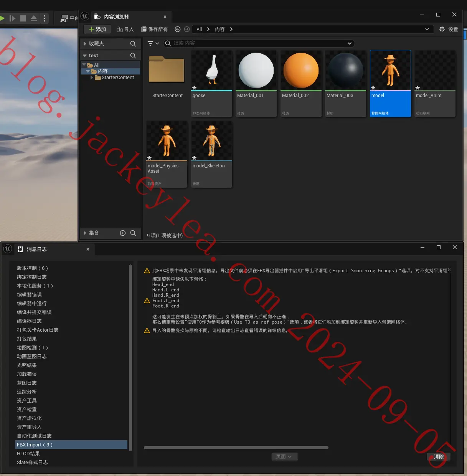Click the Eject icon in play toolbar
The height and width of the screenshot is (476, 467).
pos(34,18)
